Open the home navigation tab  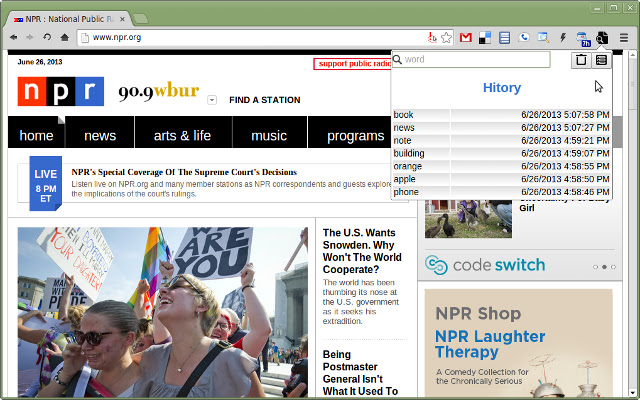pyautogui.click(x=36, y=132)
